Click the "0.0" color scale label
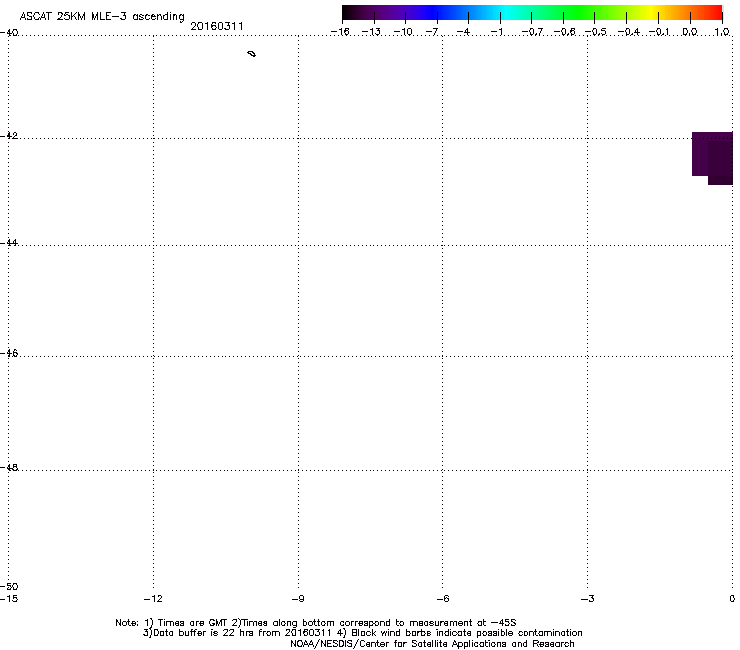 coord(690,32)
